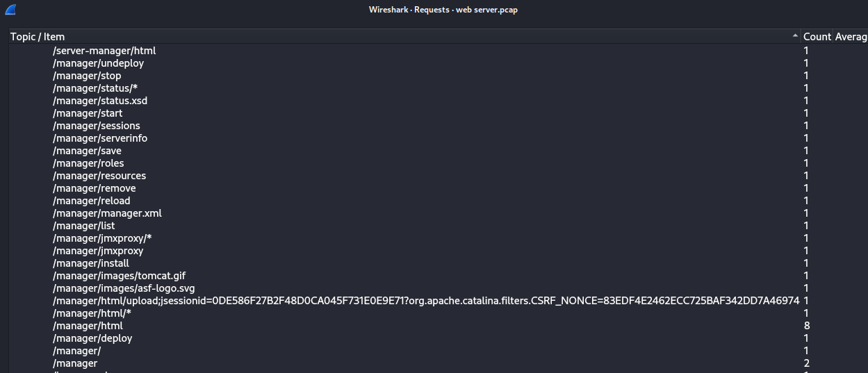
Task: Highlight the /manager/sessions row
Action: (97, 126)
